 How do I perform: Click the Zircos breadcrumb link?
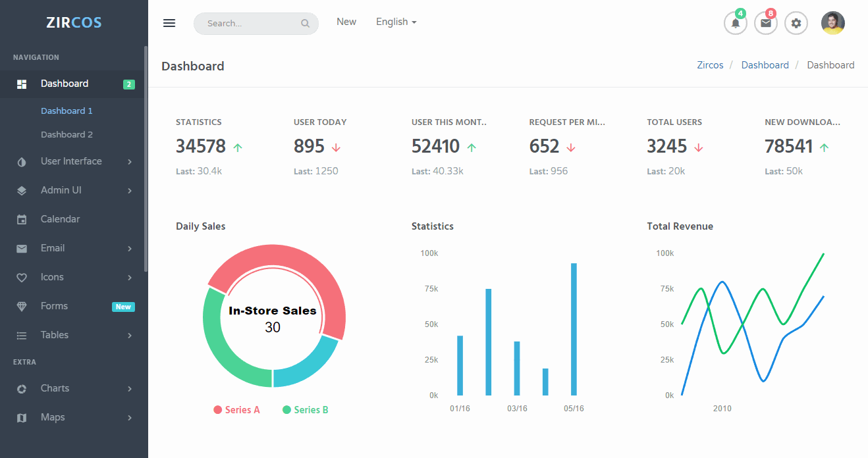[x=710, y=64]
